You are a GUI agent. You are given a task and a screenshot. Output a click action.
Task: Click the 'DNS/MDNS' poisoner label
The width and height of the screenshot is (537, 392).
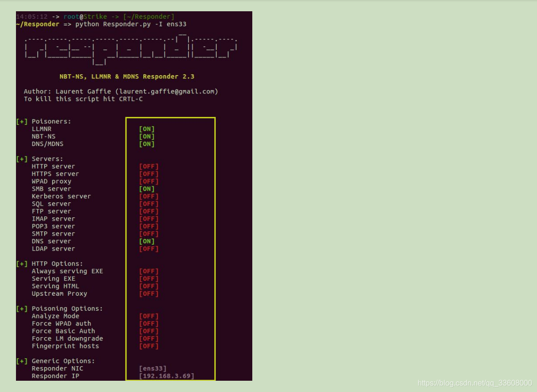47,144
